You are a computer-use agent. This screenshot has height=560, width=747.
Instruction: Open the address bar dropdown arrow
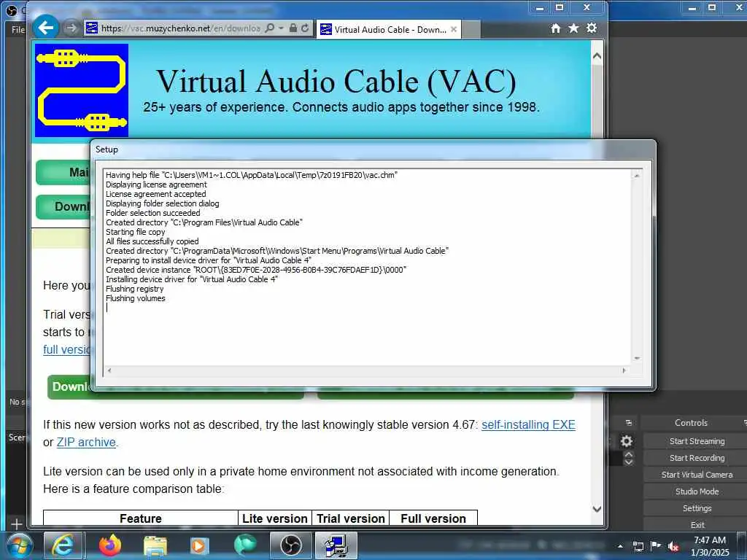coord(281,28)
